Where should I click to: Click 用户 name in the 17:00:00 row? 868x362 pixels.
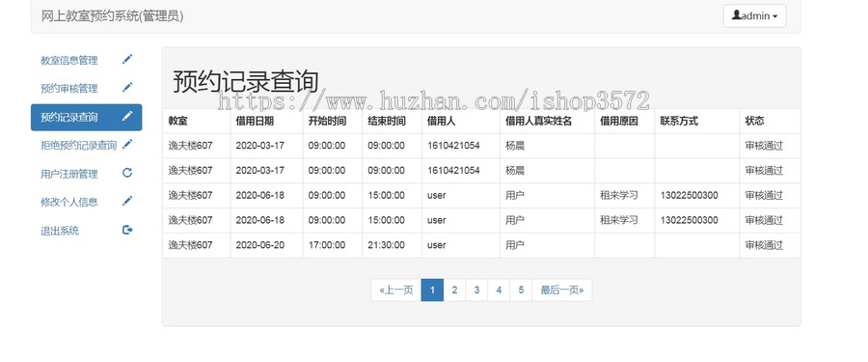(514, 245)
